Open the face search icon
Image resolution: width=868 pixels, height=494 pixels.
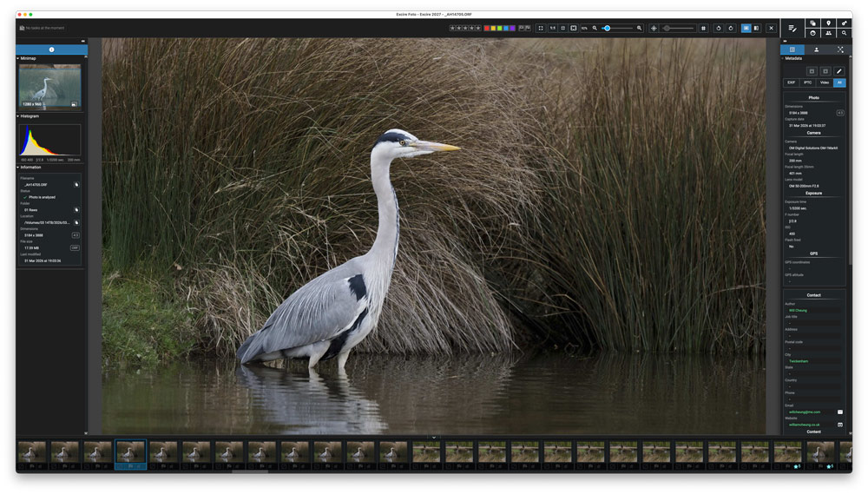tap(812, 33)
